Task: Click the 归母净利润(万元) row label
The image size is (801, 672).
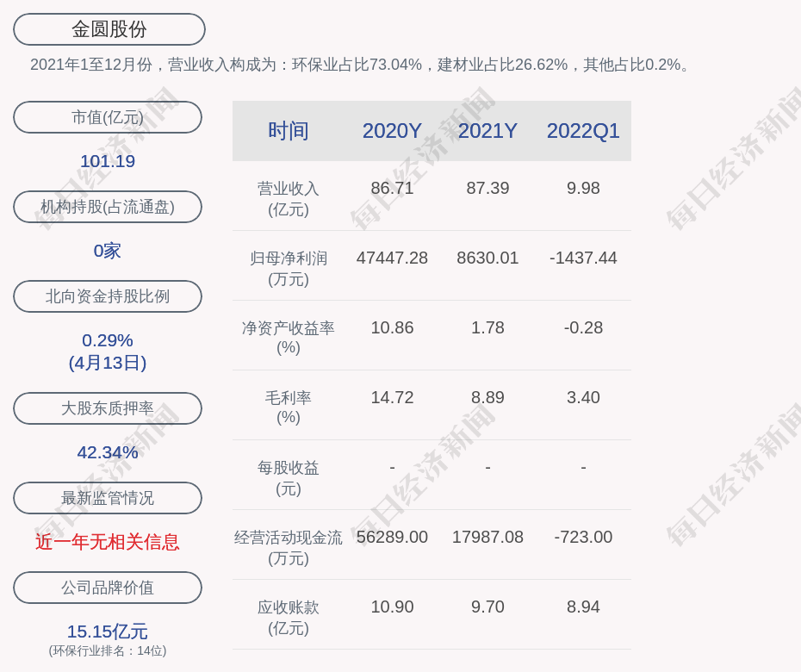Action: pos(288,268)
